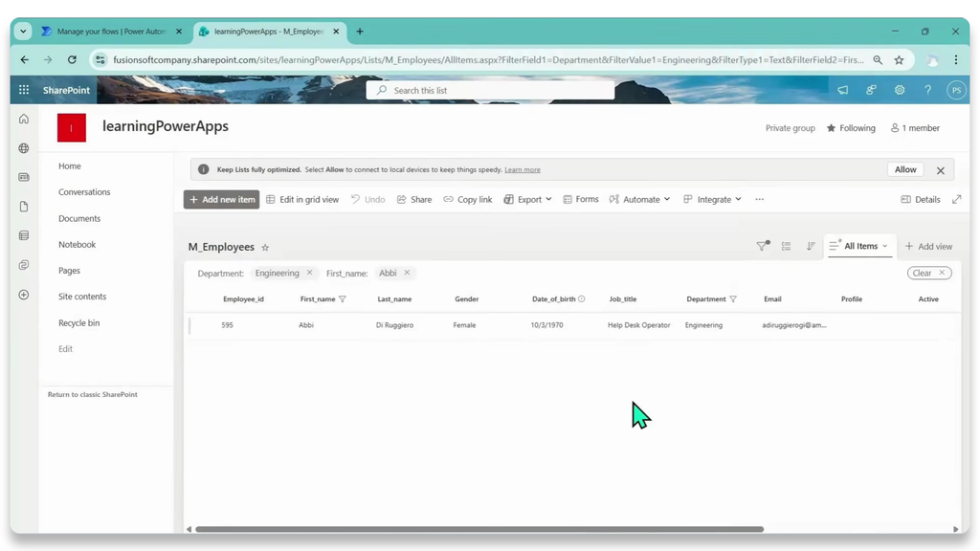Screen dimensions: 980x551
Task: Click the sort icon near All Items
Action: [x=811, y=246]
